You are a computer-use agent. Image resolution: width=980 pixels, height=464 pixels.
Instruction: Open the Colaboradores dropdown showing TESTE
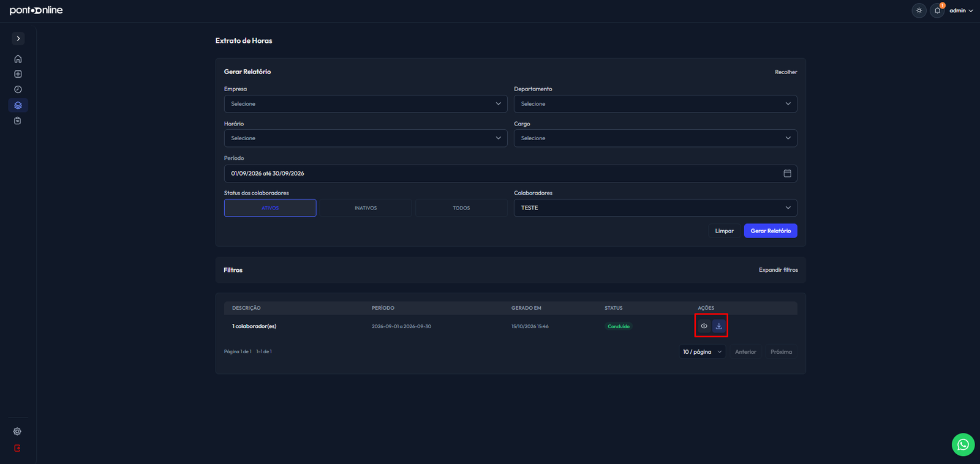pos(655,208)
